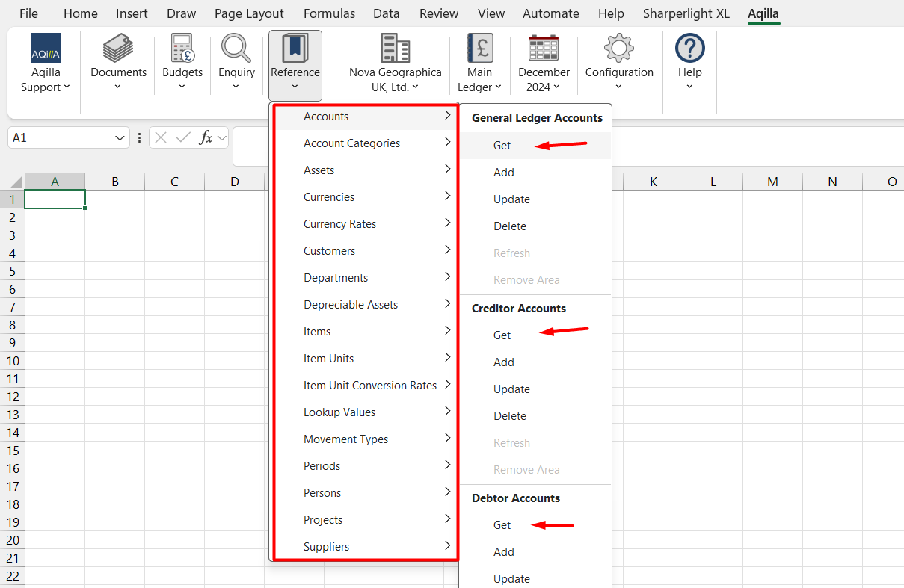This screenshot has height=588, width=904.
Task: Choose Add under Creditor Accounts
Action: point(504,362)
